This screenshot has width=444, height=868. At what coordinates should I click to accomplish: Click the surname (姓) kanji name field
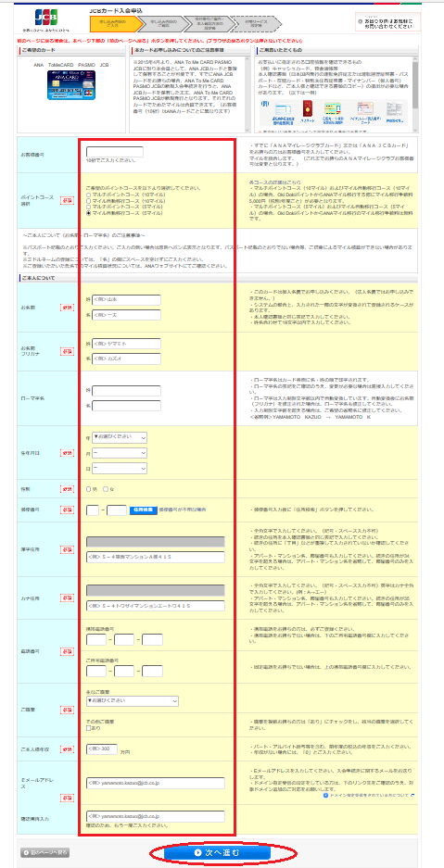point(126,299)
